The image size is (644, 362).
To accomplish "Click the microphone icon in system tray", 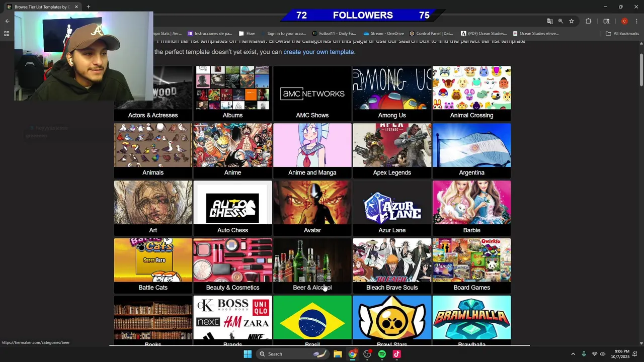I will click(584, 354).
